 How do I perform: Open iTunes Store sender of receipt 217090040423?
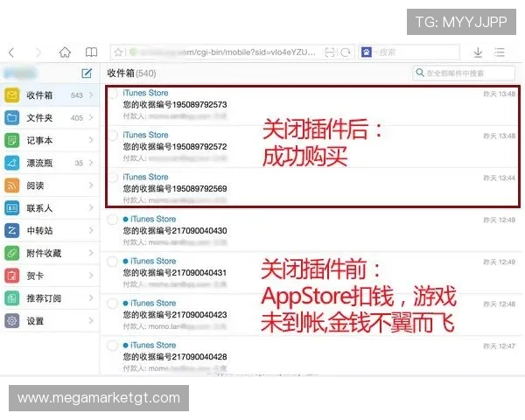point(153,303)
